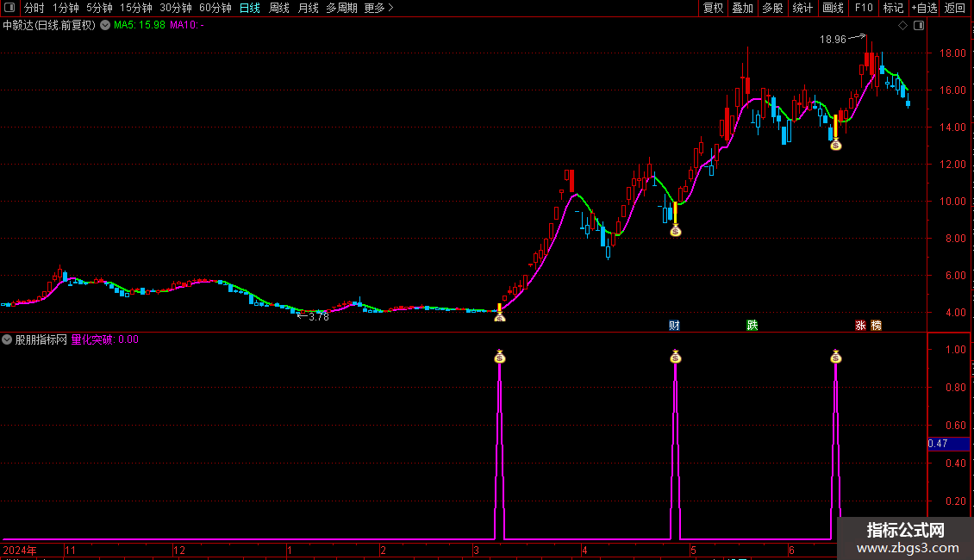
Task: Click the diamond icon in chart corner
Action: coord(903,26)
